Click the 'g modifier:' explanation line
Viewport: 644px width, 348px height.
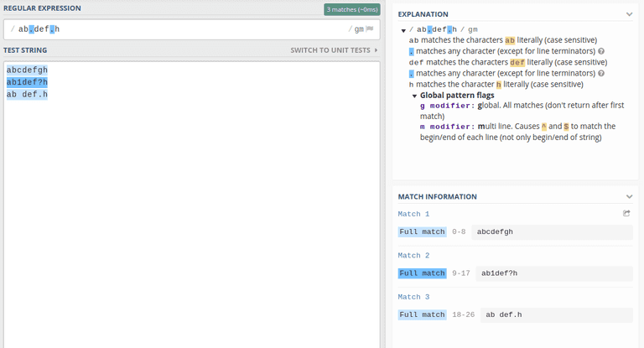pos(522,111)
